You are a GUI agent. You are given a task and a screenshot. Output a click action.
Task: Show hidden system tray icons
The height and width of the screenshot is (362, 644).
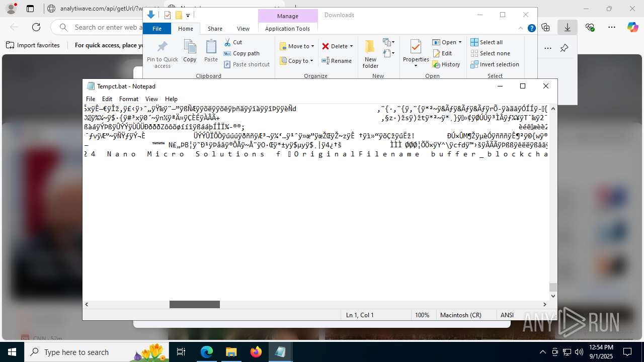point(542,352)
